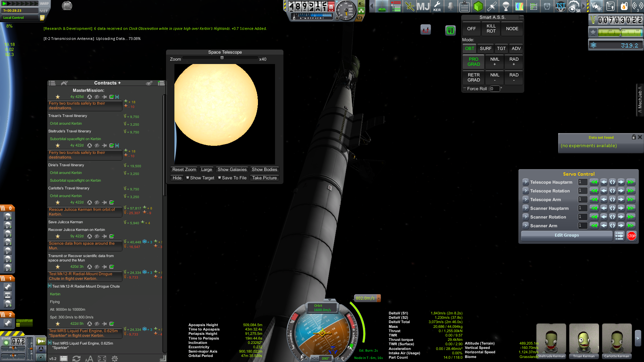
Task: Click the green landed-vessel toolbar icon
Action: [x=382, y=6]
